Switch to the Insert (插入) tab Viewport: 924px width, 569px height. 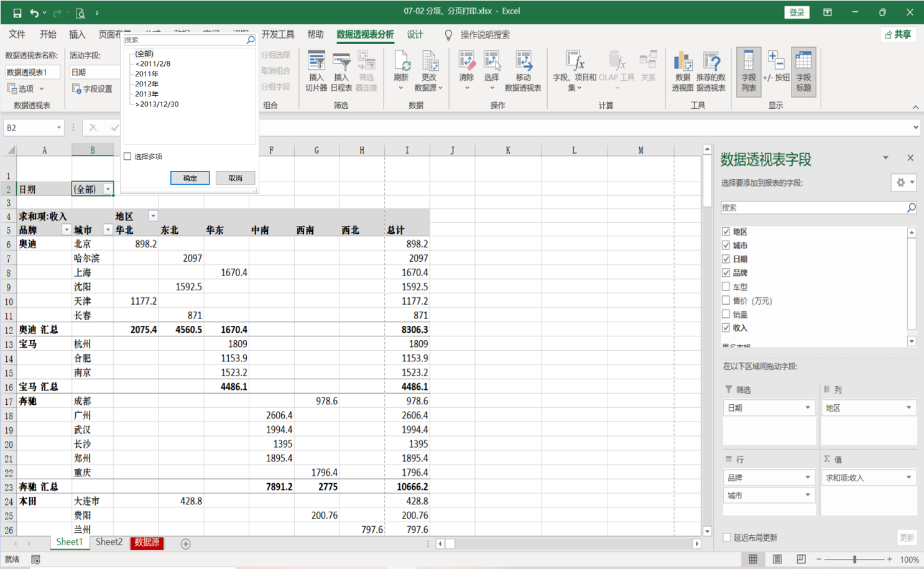(x=77, y=35)
